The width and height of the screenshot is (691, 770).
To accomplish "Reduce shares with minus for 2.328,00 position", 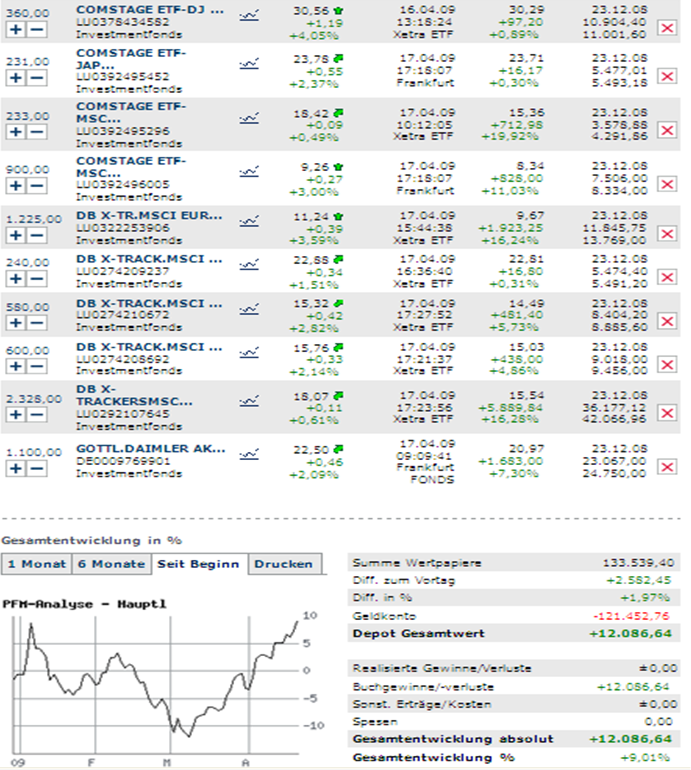I will tap(37, 414).
